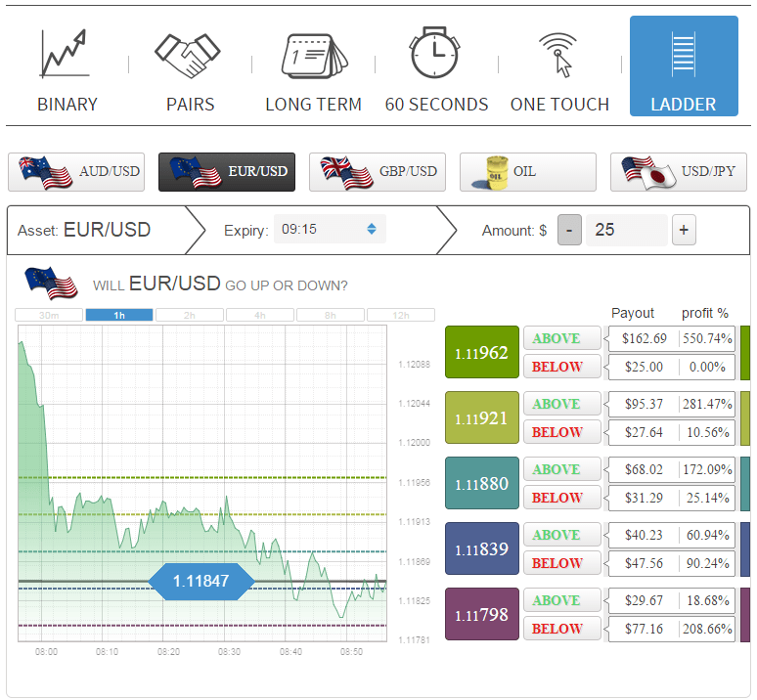Choose ABOVE for level 1.11798
The width and height of the screenshot is (757, 700).
(562, 600)
